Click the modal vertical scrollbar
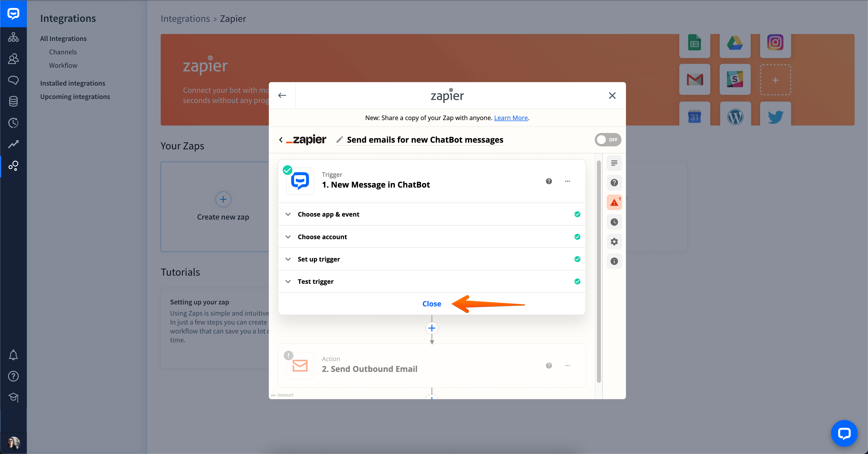The width and height of the screenshot is (868, 454). point(599,271)
